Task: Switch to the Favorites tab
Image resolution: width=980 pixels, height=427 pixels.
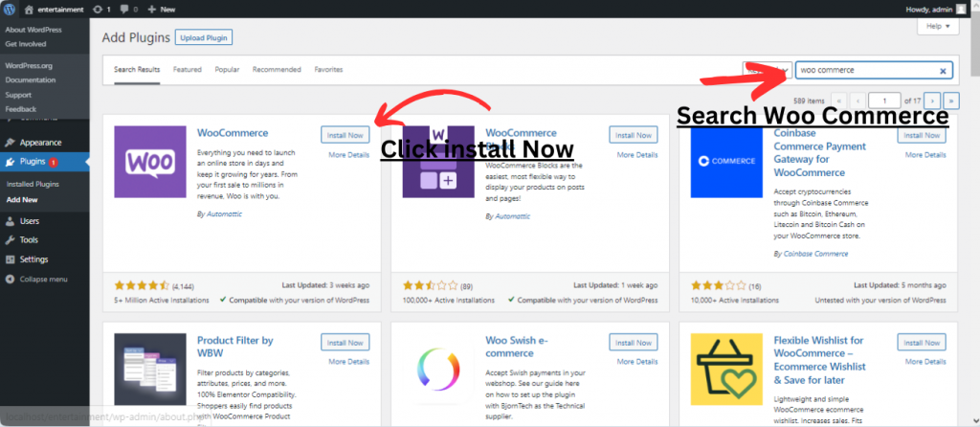Action: tap(329, 69)
